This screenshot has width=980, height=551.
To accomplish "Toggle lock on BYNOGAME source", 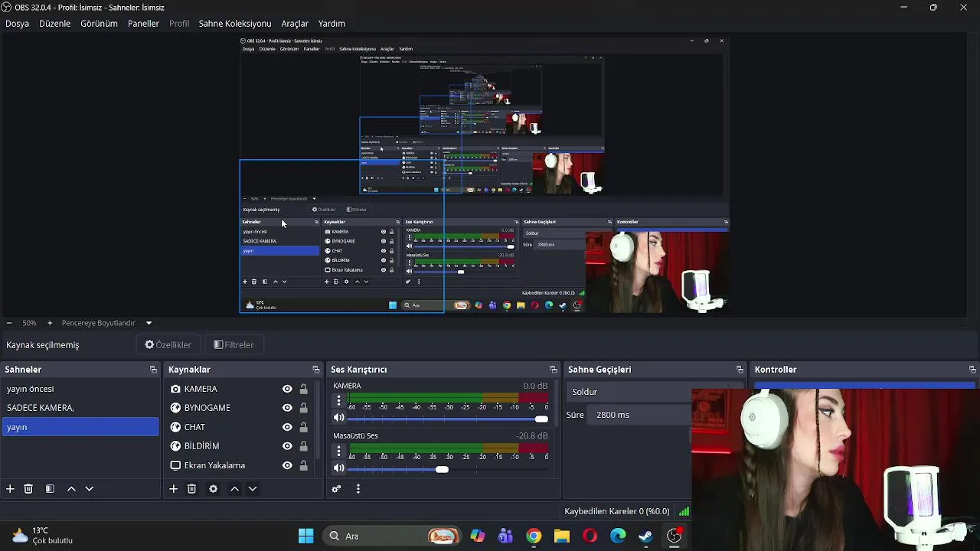I will (x=303, y=408).
